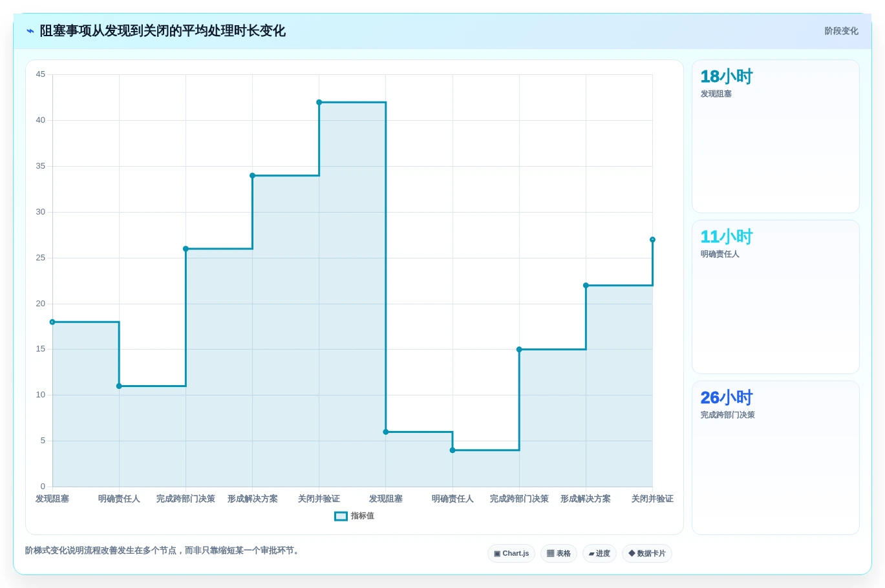Screen dimensions: 885x588
Task: Click the data point at value 22
Action: pyautogui.click(x=586, y=286)
